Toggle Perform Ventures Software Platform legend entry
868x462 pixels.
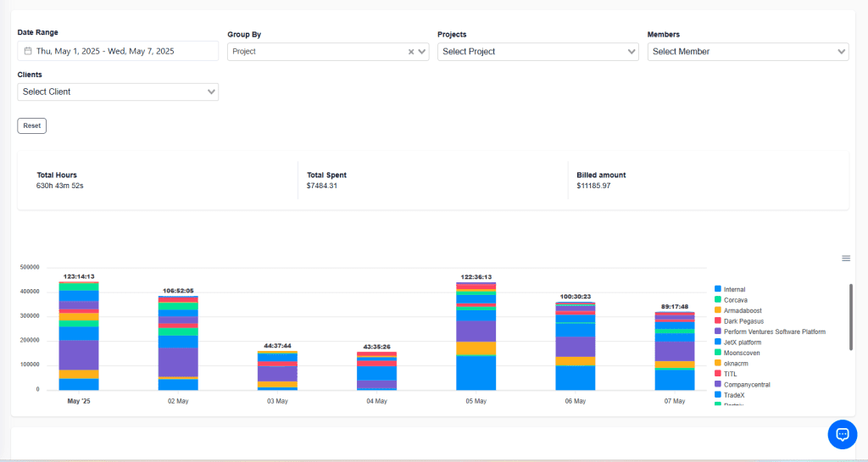774,331
